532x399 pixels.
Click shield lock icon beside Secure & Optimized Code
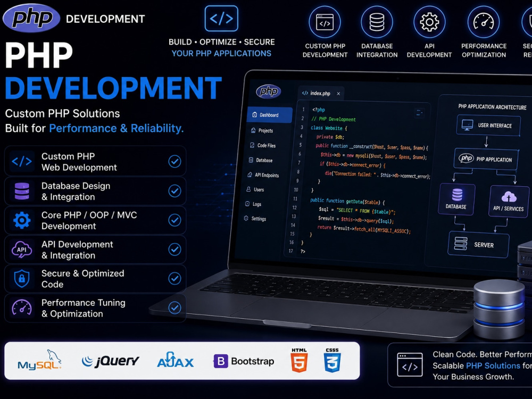(22, 279)
